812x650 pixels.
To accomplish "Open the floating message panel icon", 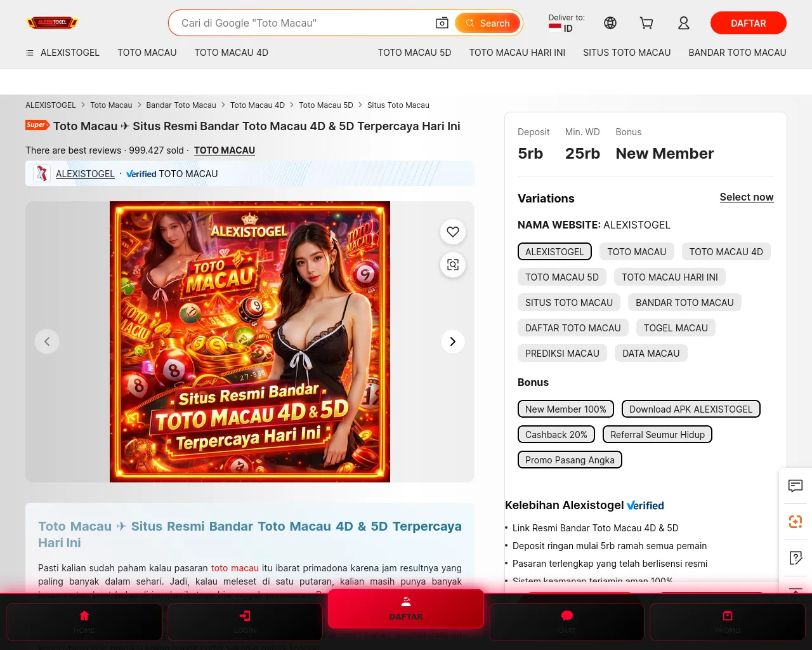I will (x=796, y=486).
